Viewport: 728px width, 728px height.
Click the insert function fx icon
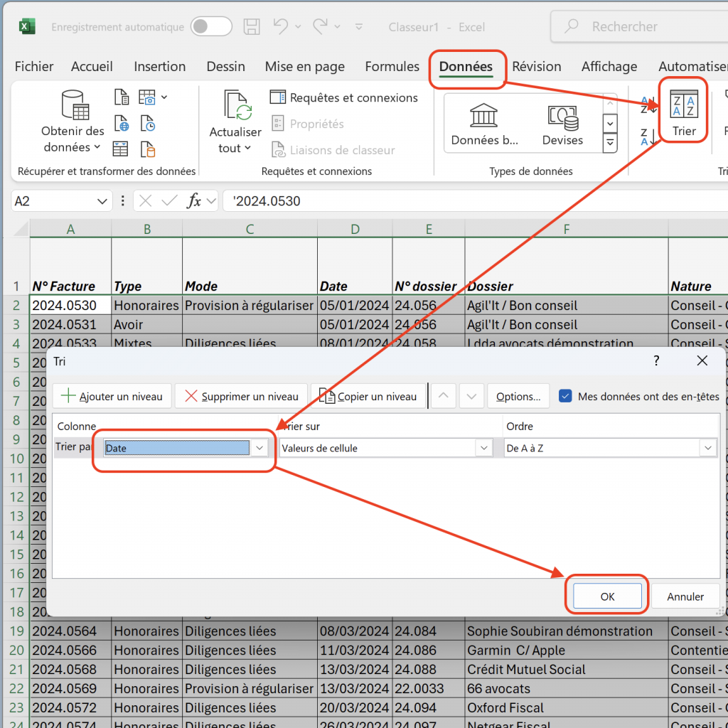[193, 201]
